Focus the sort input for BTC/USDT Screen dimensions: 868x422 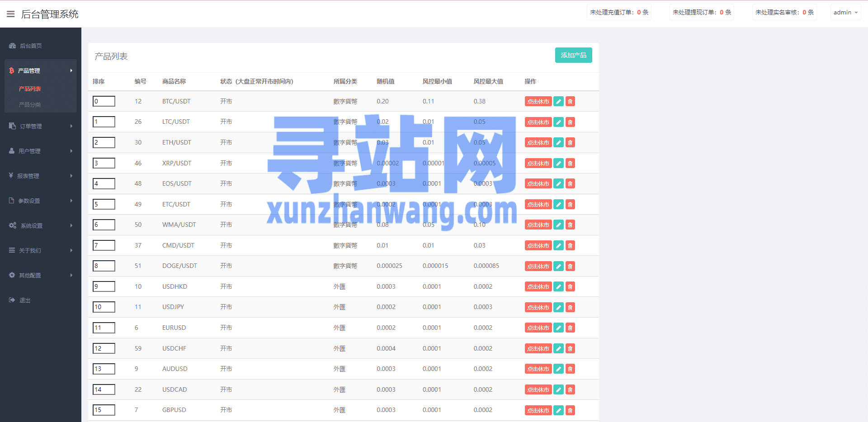(104, 101)
